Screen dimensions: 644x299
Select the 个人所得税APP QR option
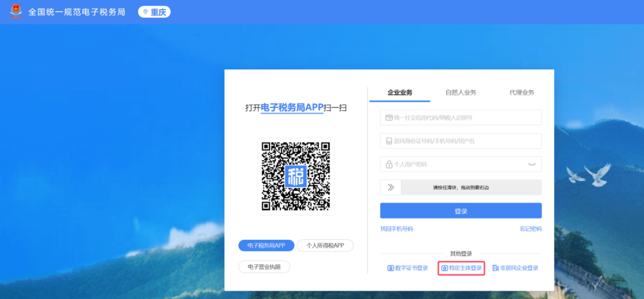click(x=325, y=245)
